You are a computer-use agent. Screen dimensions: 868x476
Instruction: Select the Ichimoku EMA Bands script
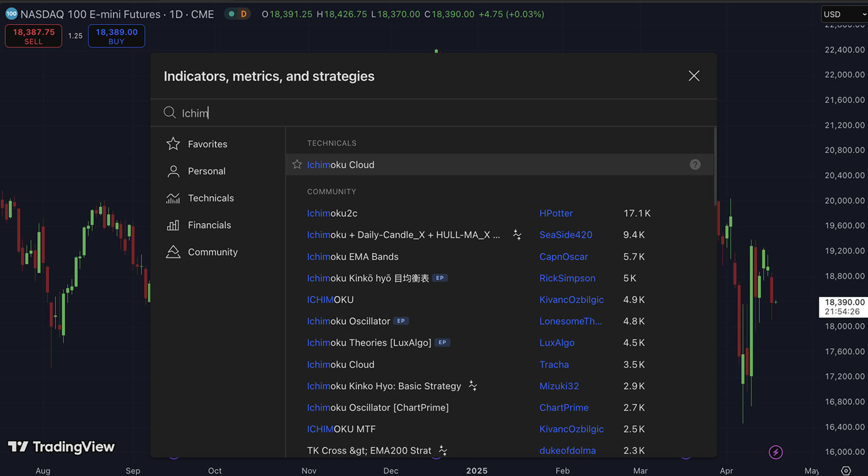(353, 257)
